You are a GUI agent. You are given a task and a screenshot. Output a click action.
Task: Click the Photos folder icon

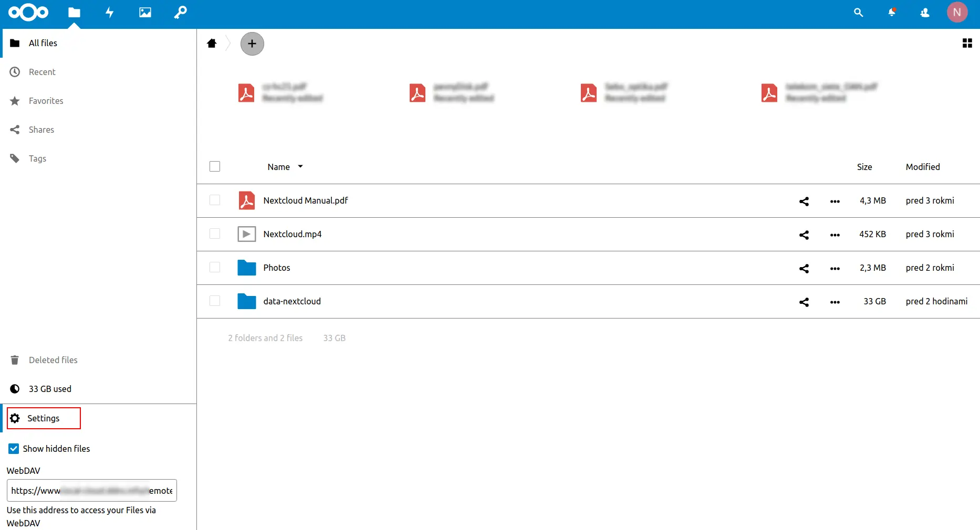(x=246, y=268)
